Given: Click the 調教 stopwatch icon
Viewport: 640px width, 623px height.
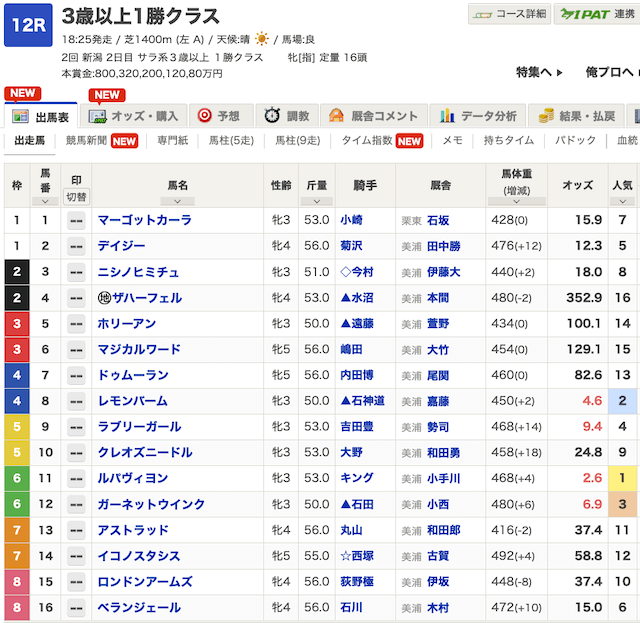Looking at the screenshot, I should pyautogui.click(x=272, y=116).
